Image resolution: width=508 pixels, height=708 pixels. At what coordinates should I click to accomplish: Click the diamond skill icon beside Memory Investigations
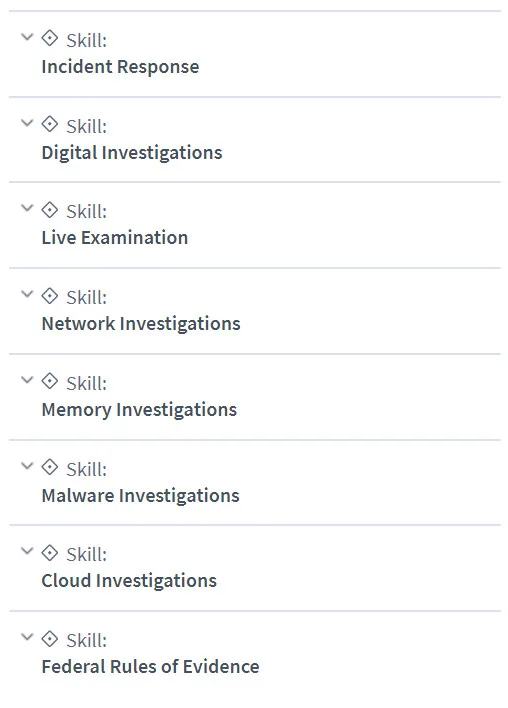(50, 381)
